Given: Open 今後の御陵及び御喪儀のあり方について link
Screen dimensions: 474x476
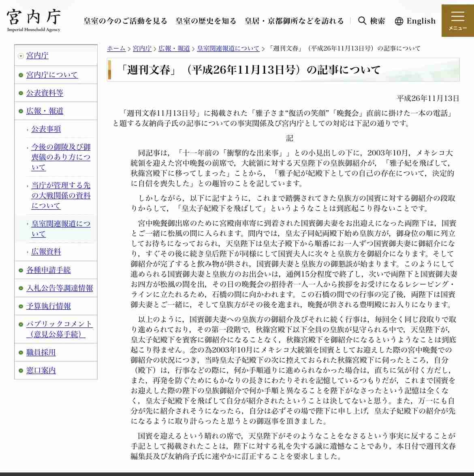Looking at the screenshot, I should pos(61,157).
